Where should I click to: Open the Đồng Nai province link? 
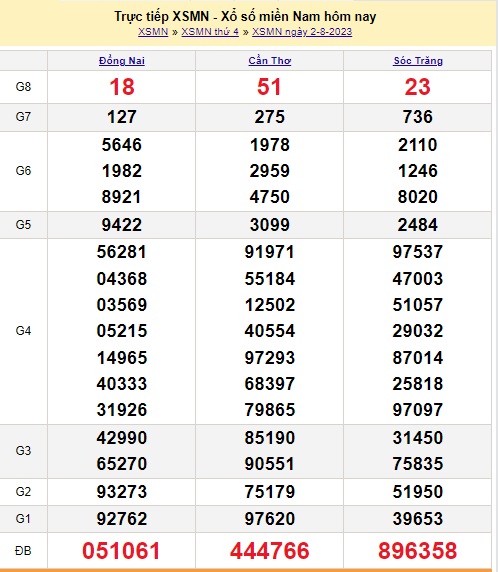[x=122, y=61]
